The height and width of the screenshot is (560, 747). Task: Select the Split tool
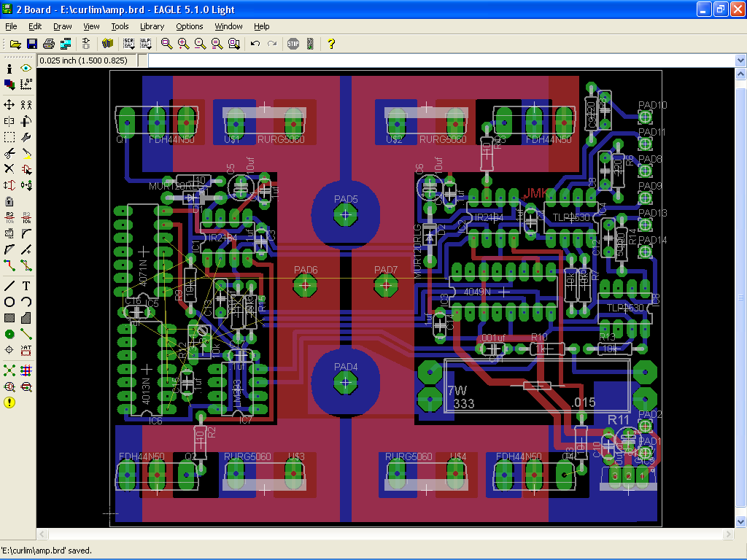(x=9, y=249)
